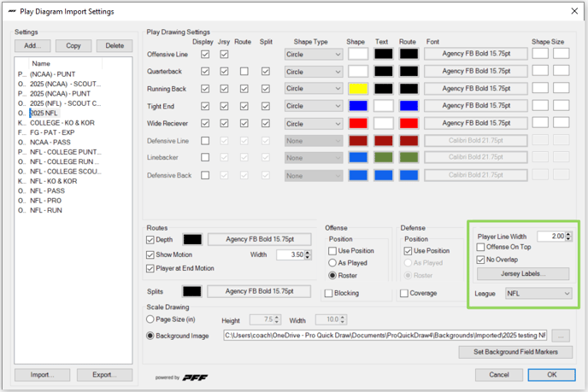Open the Jersey Labels dialog
The width and height of the screenshot is (588, 392).
tap(523, 273)
